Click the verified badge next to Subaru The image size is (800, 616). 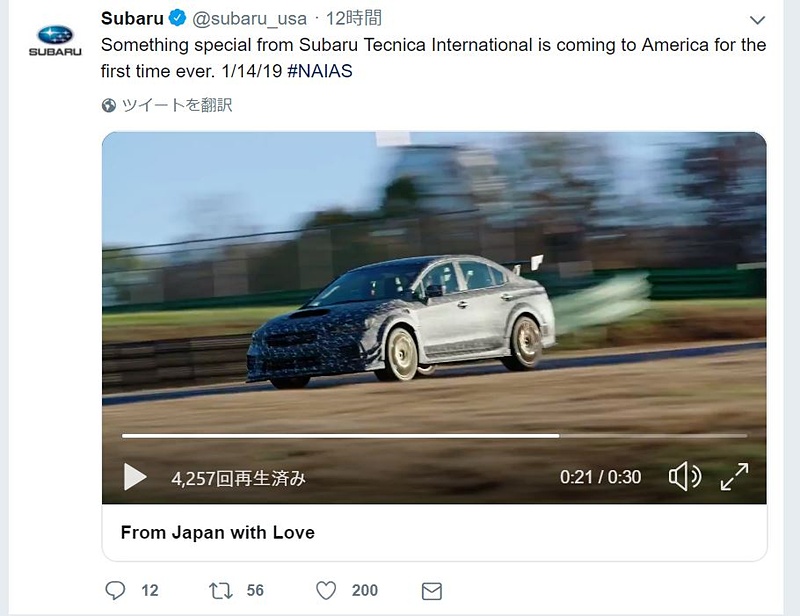(177, 18)
